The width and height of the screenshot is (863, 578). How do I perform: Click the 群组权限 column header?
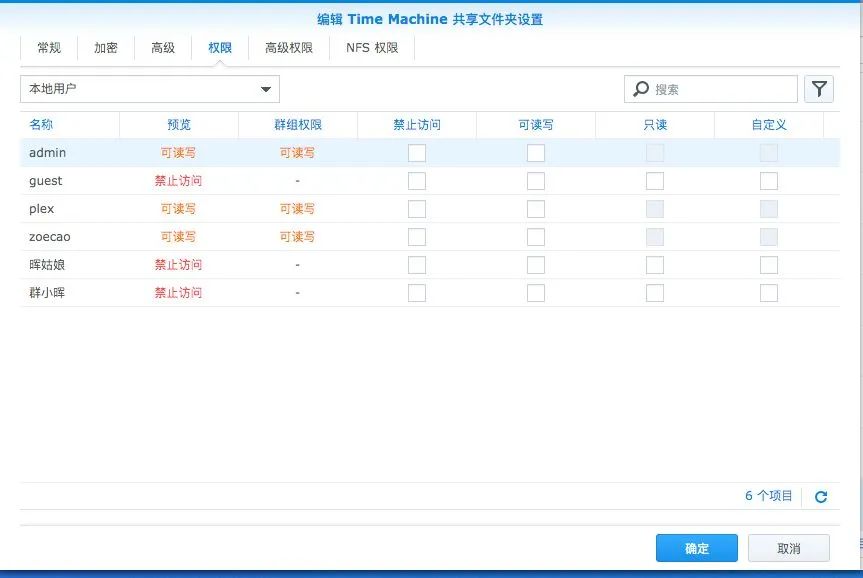pyautogui.click(x=298, y=125)
